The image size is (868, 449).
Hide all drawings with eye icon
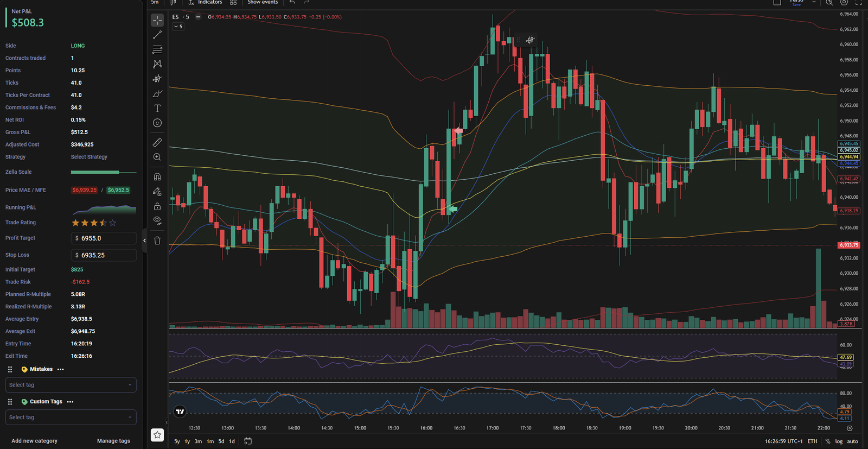click(x=157, y=220)
